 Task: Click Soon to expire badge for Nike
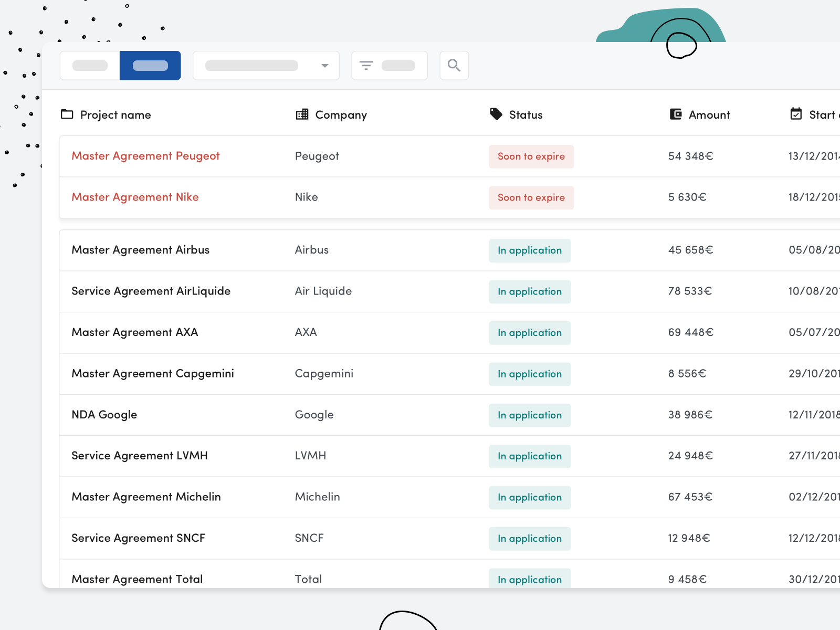pyautogui.click(x=531, y=198)
